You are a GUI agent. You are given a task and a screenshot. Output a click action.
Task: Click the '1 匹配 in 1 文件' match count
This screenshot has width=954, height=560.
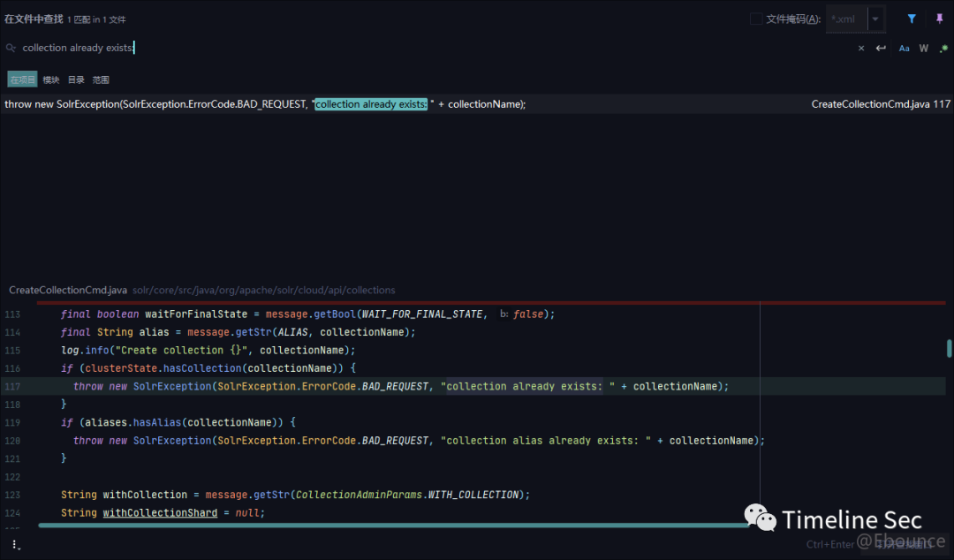tap(97, 19)
